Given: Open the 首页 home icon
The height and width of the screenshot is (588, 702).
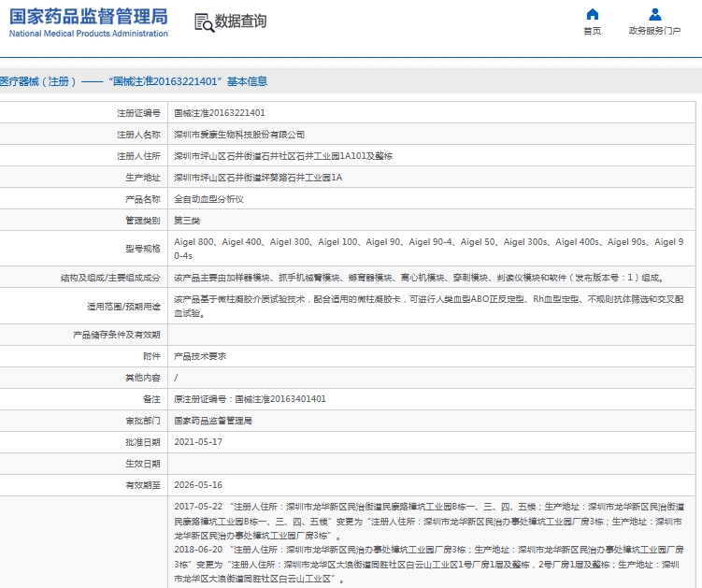Looking at the screenshot, I should [593, 15].
